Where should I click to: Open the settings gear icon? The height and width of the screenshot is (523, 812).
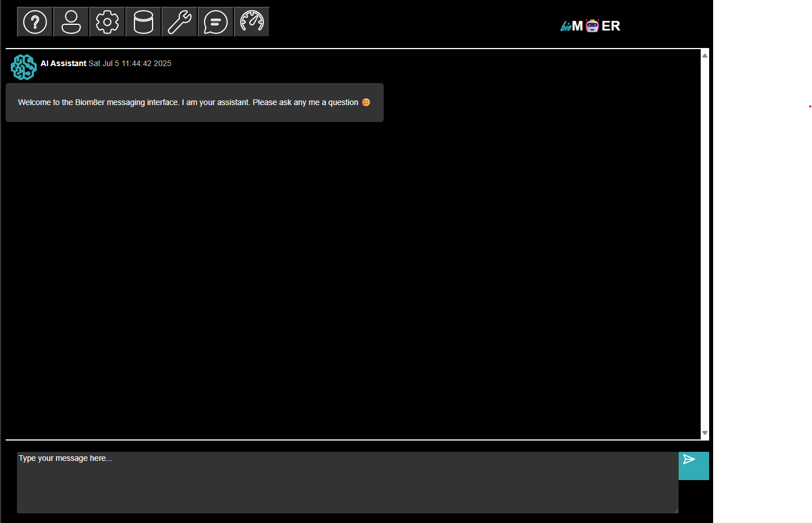pos(107,22)
